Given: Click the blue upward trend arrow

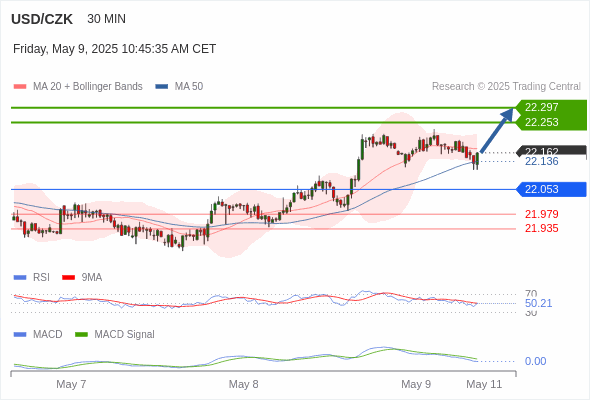Looking at the screenshot, I should pyautogui.click(x=497, y=130).
